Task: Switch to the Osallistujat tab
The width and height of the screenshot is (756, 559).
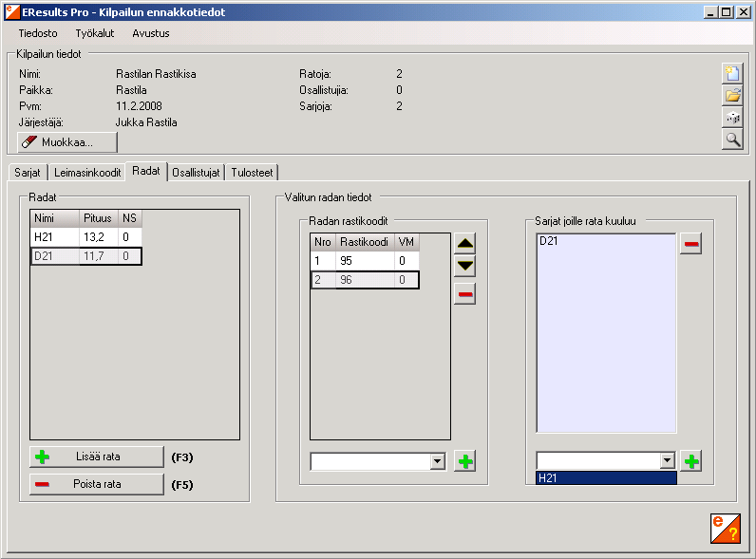Action: pos(196,173)
